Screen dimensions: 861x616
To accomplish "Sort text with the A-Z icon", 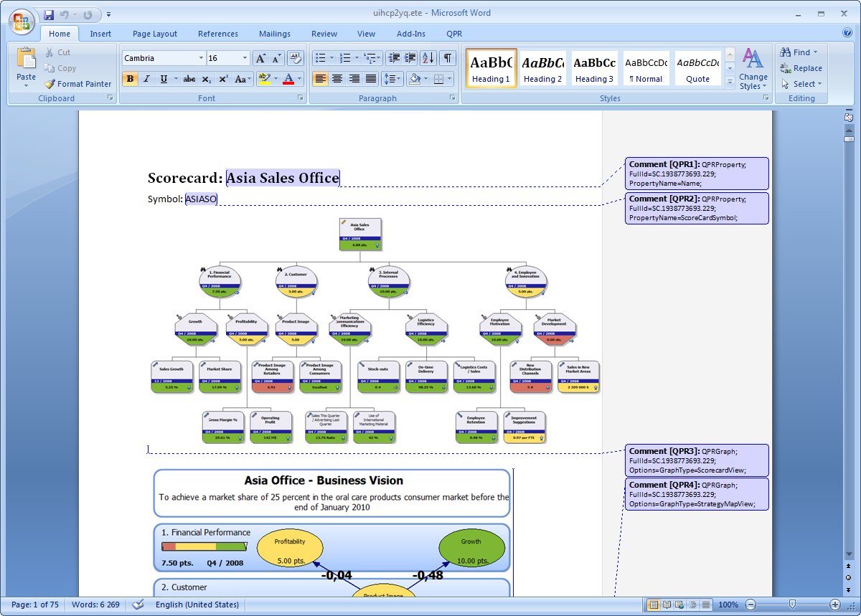I will pyautogui.click(x=428, y=58).
